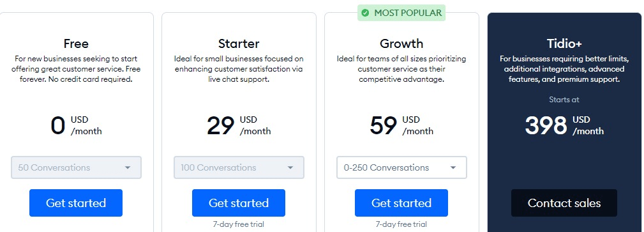Select the Free plan title
The width and height of the screenshot is (644, 232).
click(x=76, y=43)
